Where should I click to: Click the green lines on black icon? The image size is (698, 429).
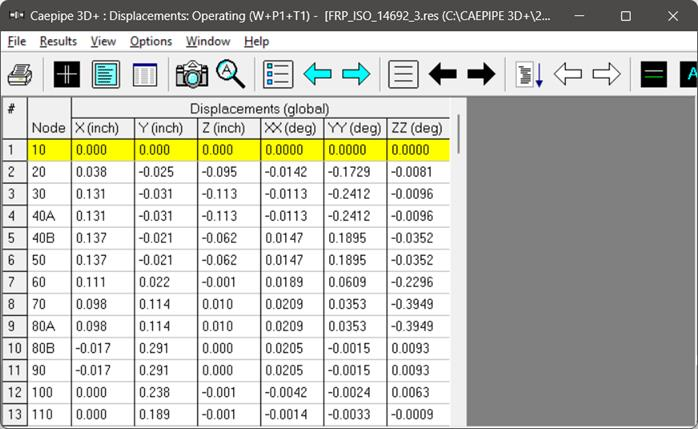(x=654, y=74)
